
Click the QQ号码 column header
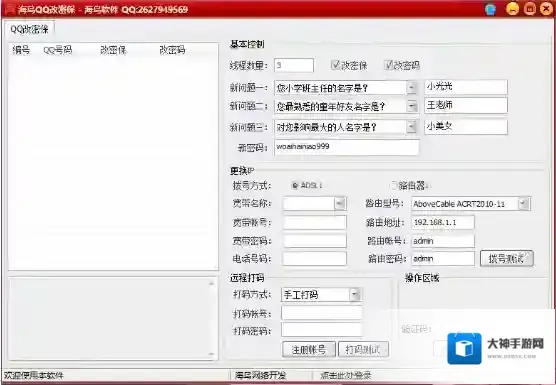tap(58, 50)
